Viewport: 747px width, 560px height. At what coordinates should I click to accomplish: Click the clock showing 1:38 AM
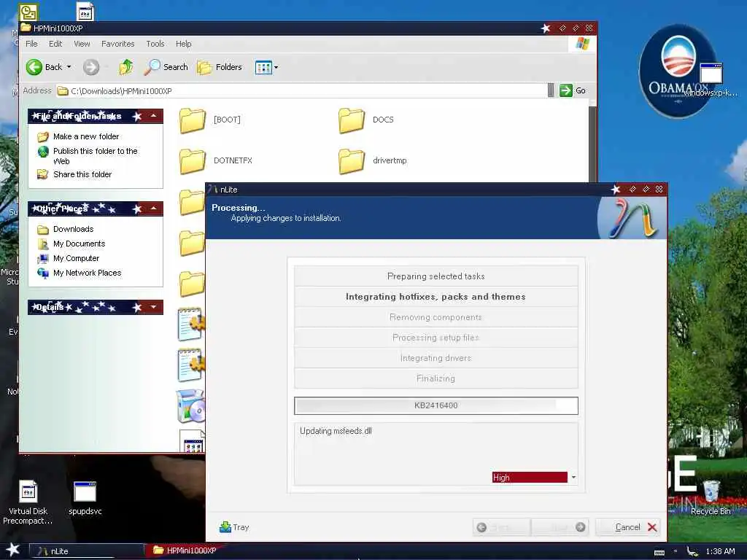point(720,551)
